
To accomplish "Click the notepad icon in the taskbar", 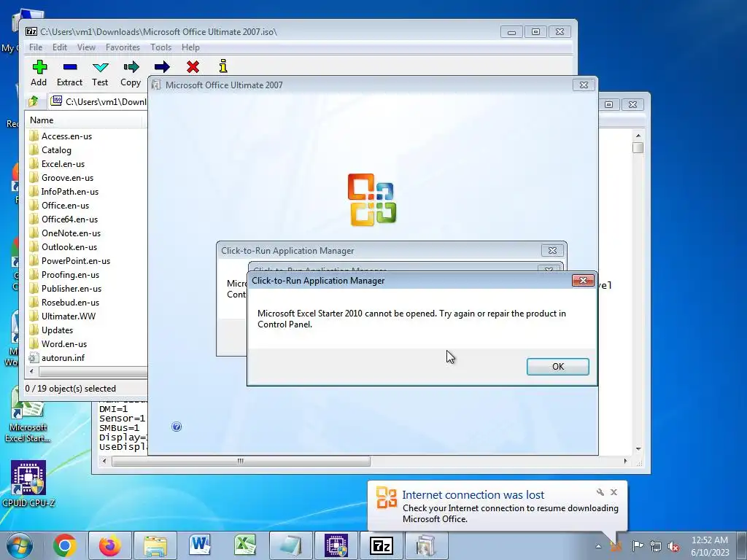I will pyautogui.click(x=290, y=545).
